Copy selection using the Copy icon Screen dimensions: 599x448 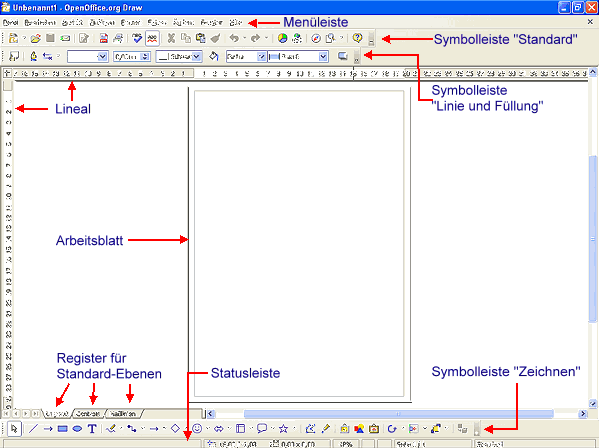coord(186,38)
